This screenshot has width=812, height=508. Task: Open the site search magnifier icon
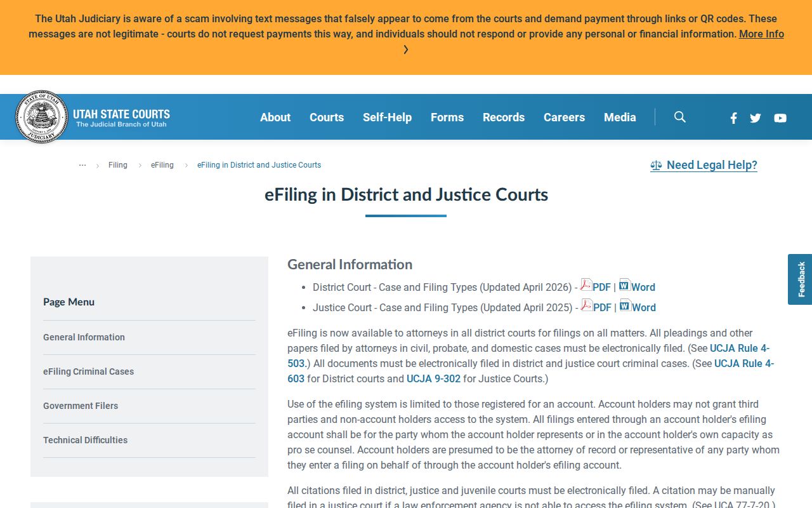pyautogui.click(x=680, y=117)
